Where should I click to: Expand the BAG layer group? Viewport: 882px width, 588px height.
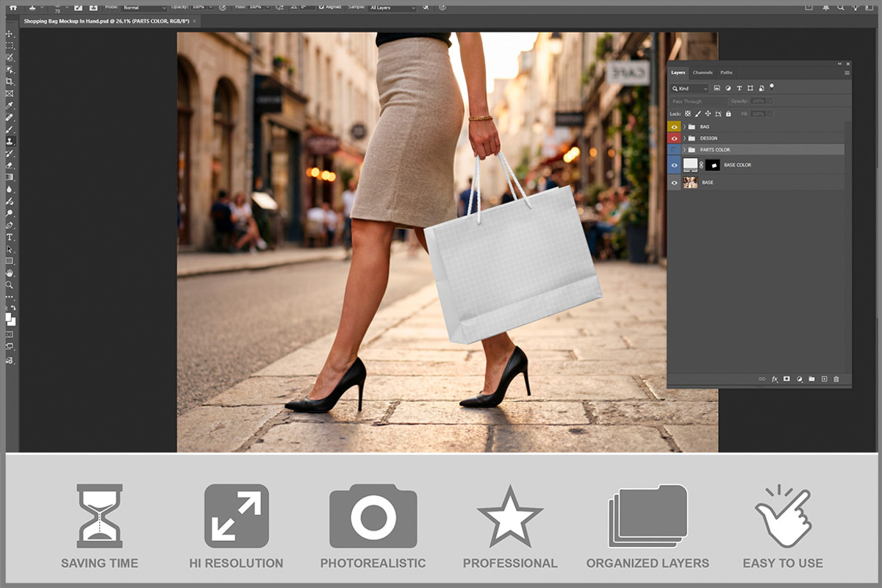[684, 126]
